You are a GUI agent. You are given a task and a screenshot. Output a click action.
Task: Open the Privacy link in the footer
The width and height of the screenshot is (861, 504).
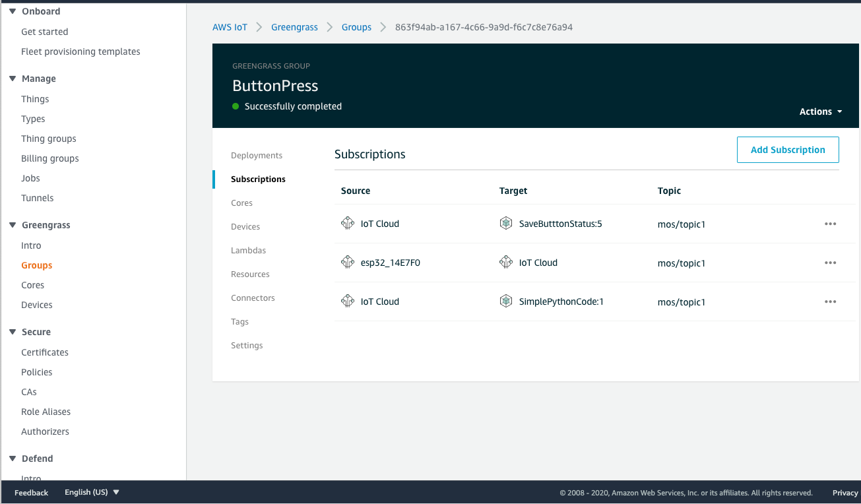845,493
